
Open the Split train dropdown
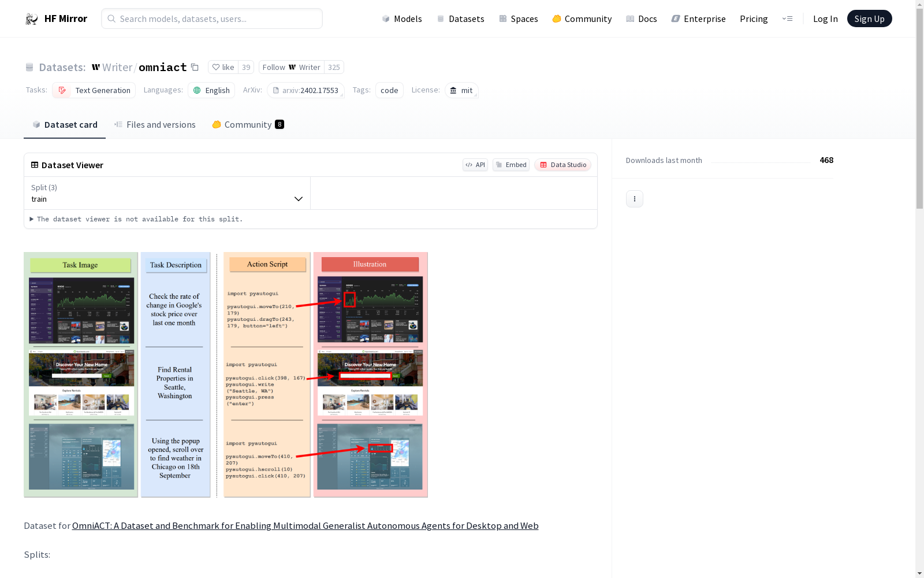[167, 193]
